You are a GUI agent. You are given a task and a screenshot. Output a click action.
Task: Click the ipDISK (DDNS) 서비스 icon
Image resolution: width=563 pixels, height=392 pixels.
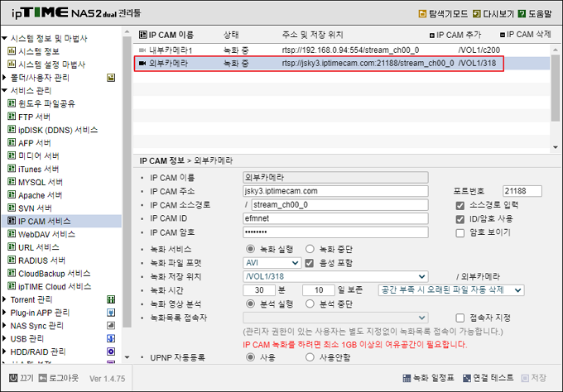[x=12, y=130]
